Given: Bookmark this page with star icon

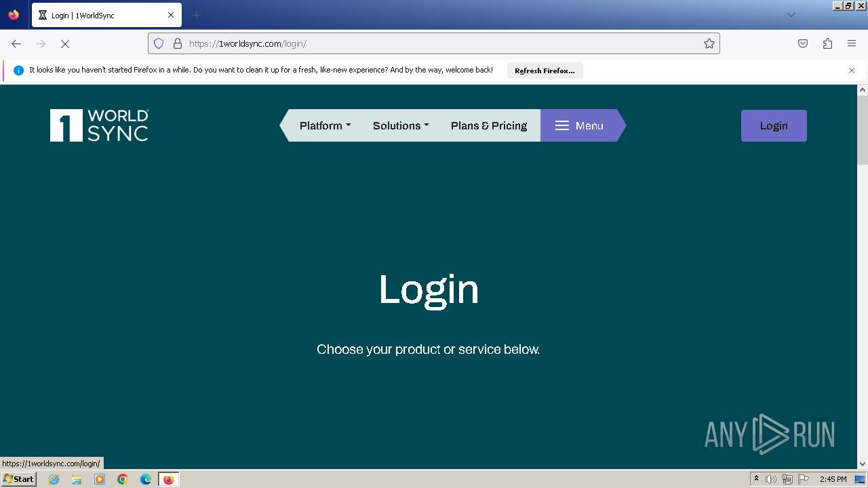Looking at the screenshot, I should [x=709, y=43].
